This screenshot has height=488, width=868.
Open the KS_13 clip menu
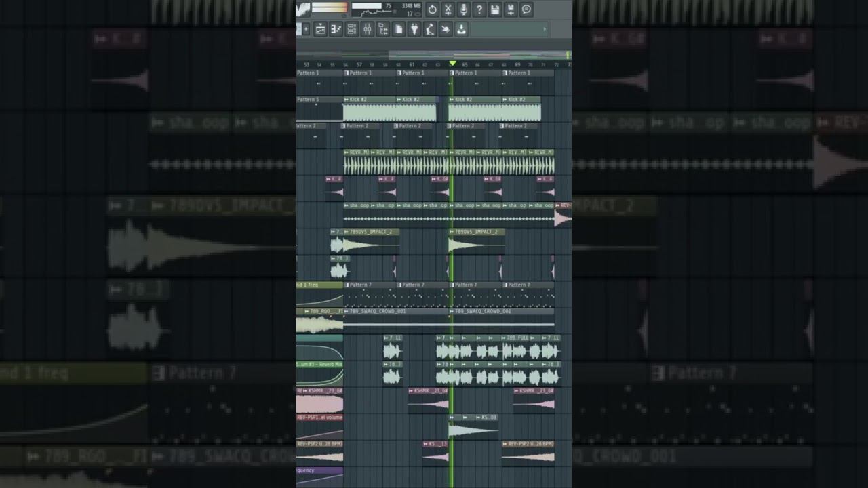click(427, 444)
